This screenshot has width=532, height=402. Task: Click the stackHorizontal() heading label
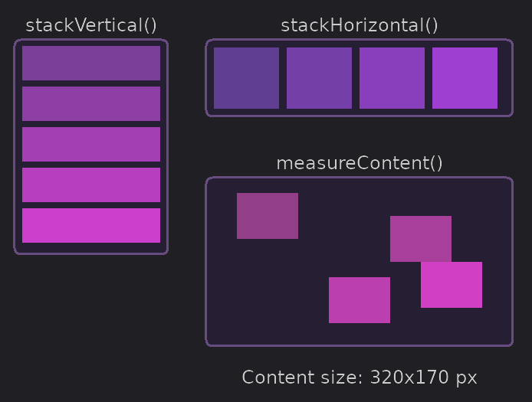click(360, 26)
